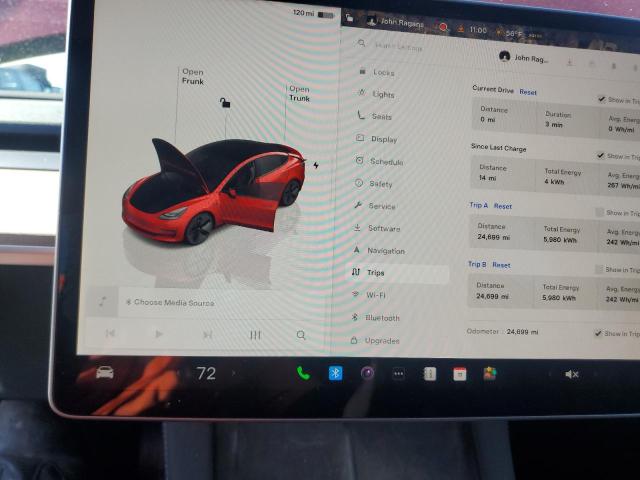Image resolution: width=640 pixels, height=480 pixels.
Task: Tap the outside temperature reading
Action: coord(513,33)
